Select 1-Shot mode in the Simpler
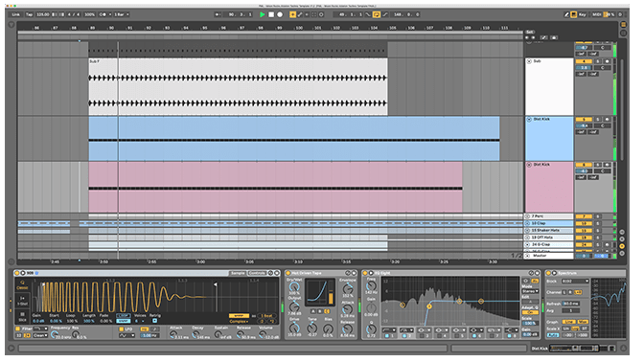 [22, 301]
